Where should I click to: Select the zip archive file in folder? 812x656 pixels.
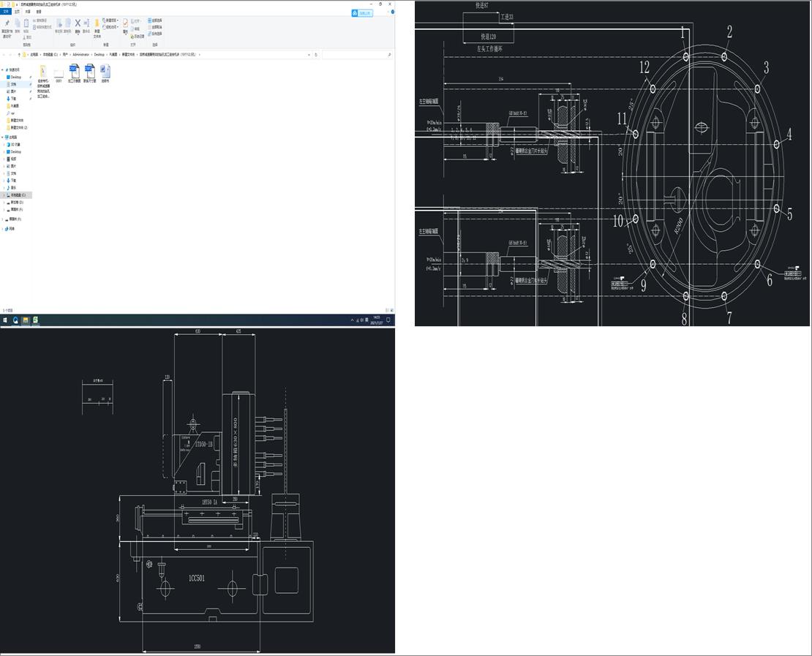[x=43, y=81]
